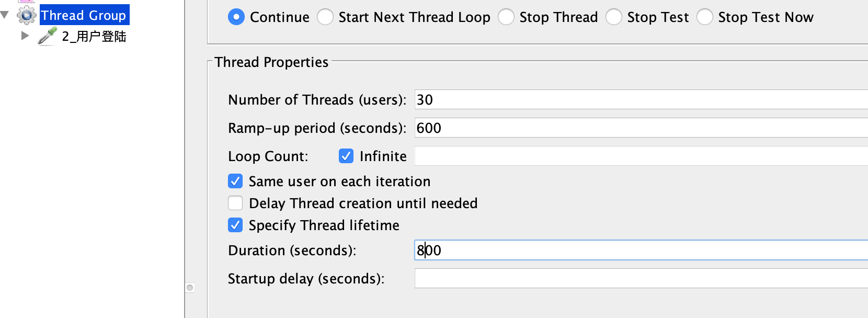Select the Stop Thread radio button
Image resolution: width=868 pixels, height=318 pixels.
[x=506, y=17]
